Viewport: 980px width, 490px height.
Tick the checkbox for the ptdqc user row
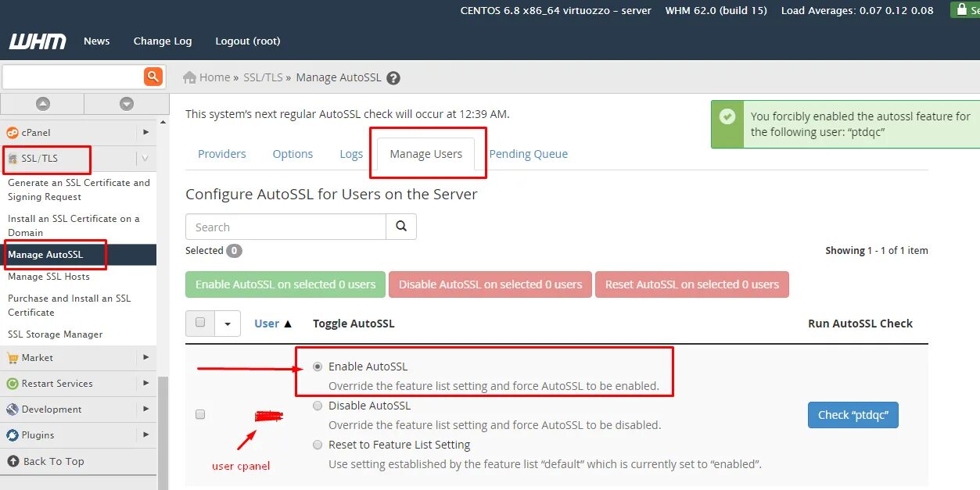[200, 414]
